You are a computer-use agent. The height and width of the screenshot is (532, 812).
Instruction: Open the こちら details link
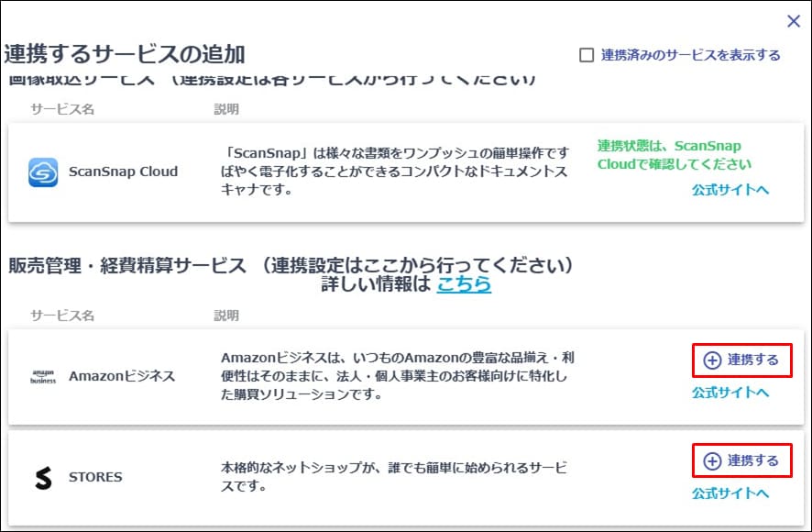(464, 283)
